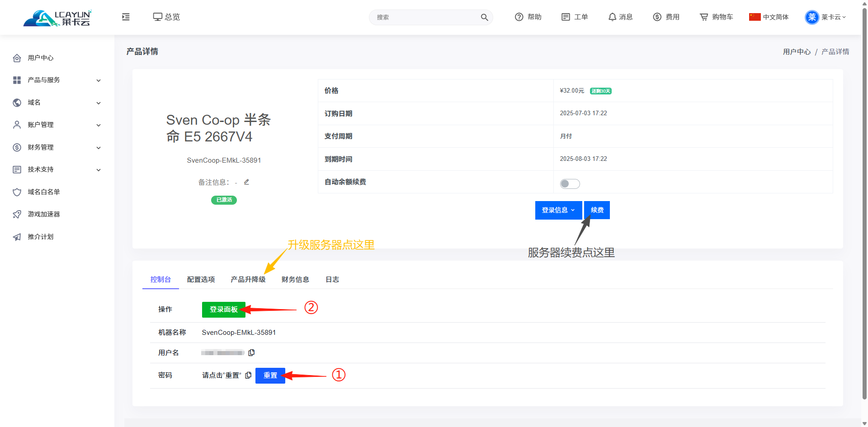The image size is (868, 427).
Task: Click the 还剩30天 remaining days badge
Action: [x=601, y=91]
